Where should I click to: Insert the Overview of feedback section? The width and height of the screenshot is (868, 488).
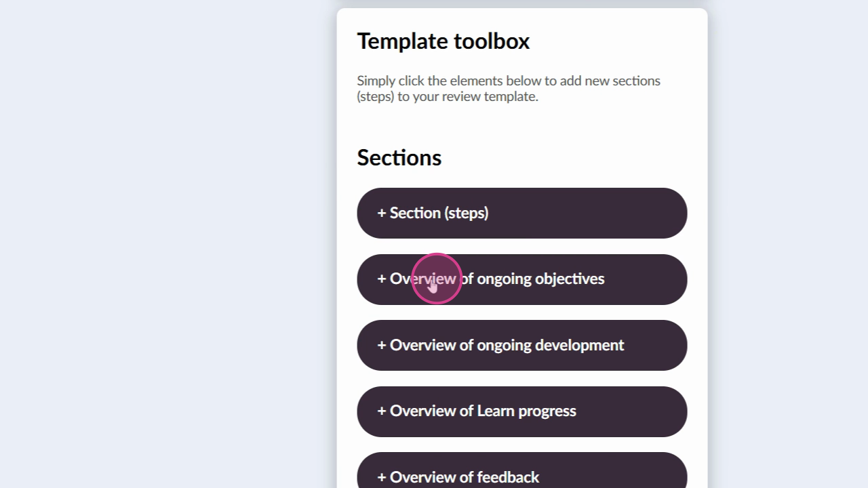(x=521, y=474)
